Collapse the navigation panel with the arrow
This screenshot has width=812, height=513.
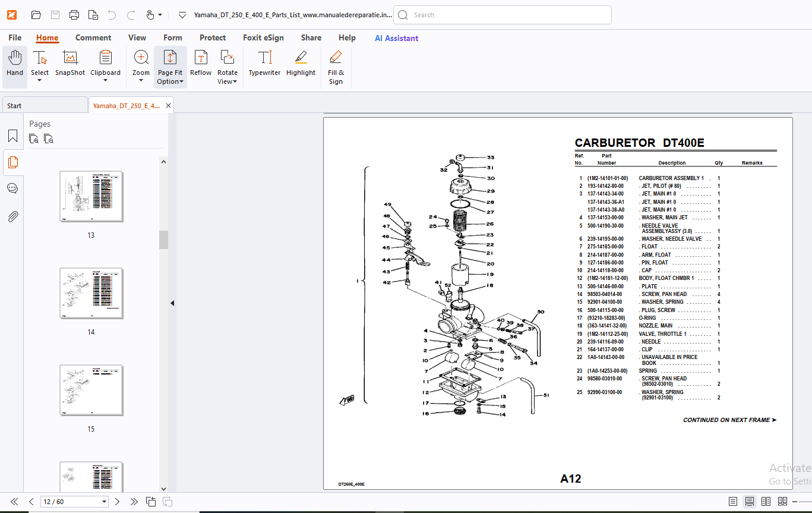[172, 303]
